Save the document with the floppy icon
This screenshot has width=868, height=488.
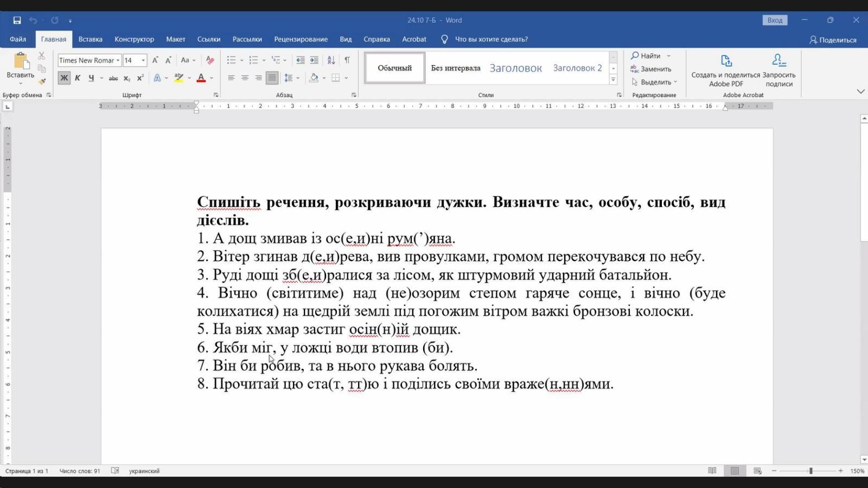click(17, 20)
